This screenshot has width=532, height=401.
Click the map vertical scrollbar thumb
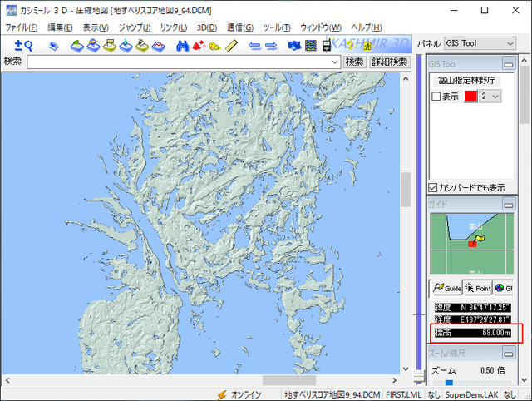click(x=406, y=190)
